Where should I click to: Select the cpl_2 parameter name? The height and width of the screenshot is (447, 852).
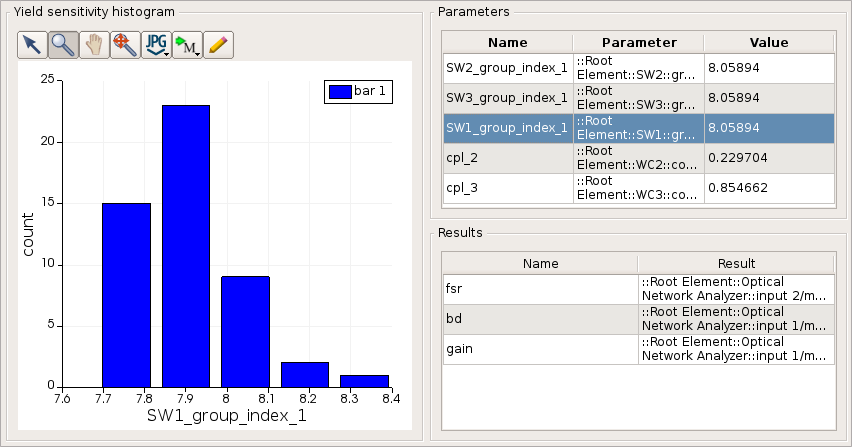point(462,158)
